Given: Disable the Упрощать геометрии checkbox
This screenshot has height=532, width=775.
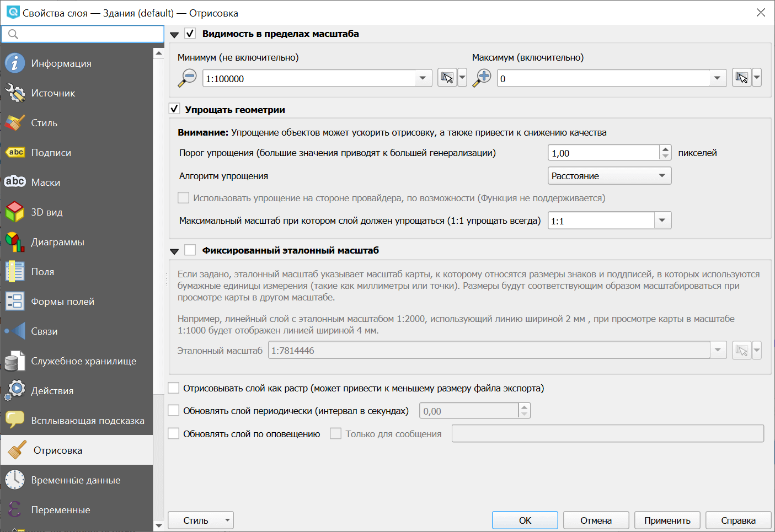Looking at the screenshot, I should click(x=174, y=109).
